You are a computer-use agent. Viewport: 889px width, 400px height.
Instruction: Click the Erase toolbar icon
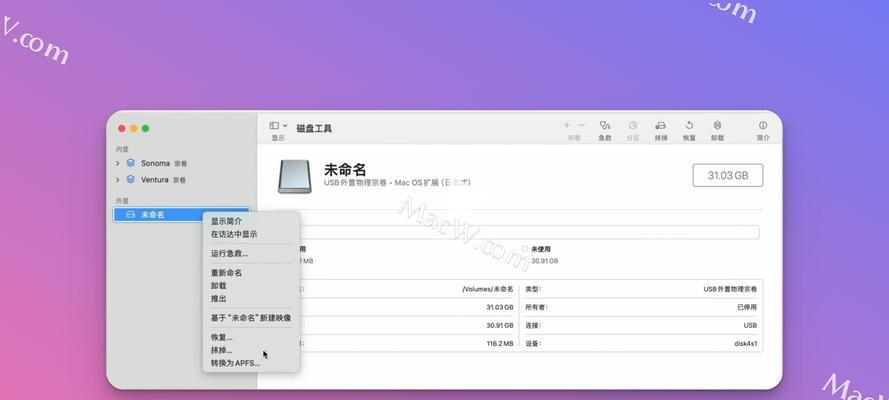tap(661, 125)
